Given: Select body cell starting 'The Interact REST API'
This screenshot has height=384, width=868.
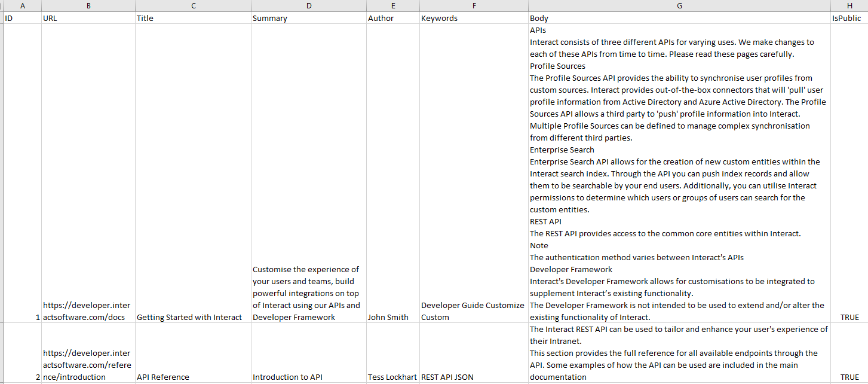Looking at the screenshot, I should click(x=679, y=353).
